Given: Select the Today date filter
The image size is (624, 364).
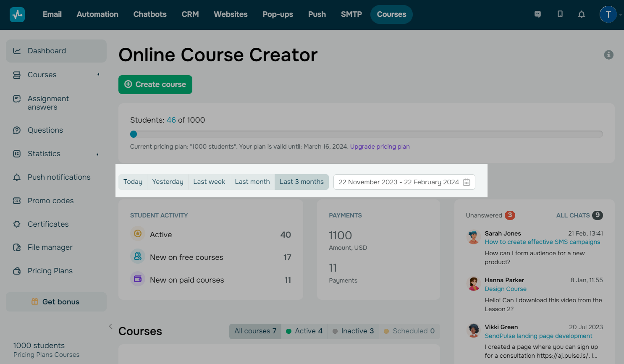Looking at the screenshot, I should point(133,182).
